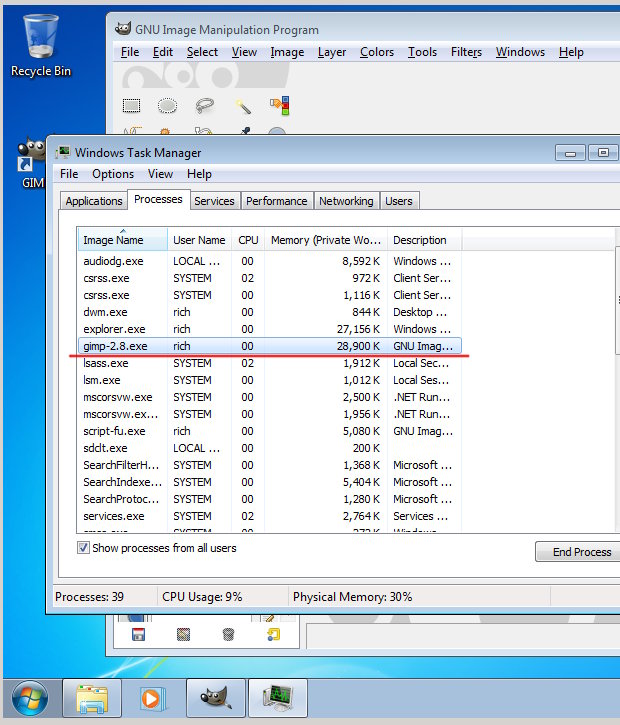Open the Windows Start menu orb

click(30, 698)
